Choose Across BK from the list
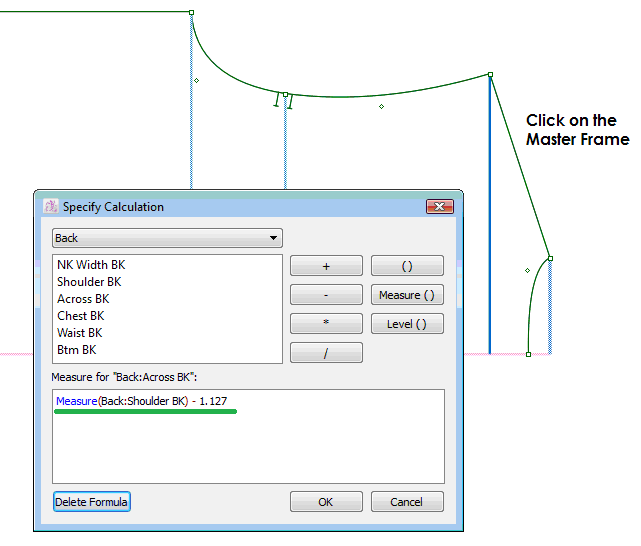Viewport: 641px width, 546px height. coord(83,299)
